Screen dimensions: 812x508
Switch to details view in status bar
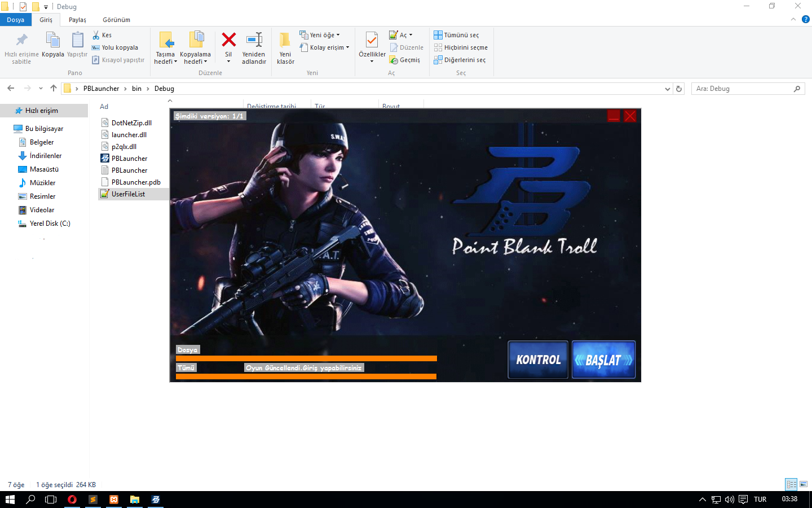[791, 484]
